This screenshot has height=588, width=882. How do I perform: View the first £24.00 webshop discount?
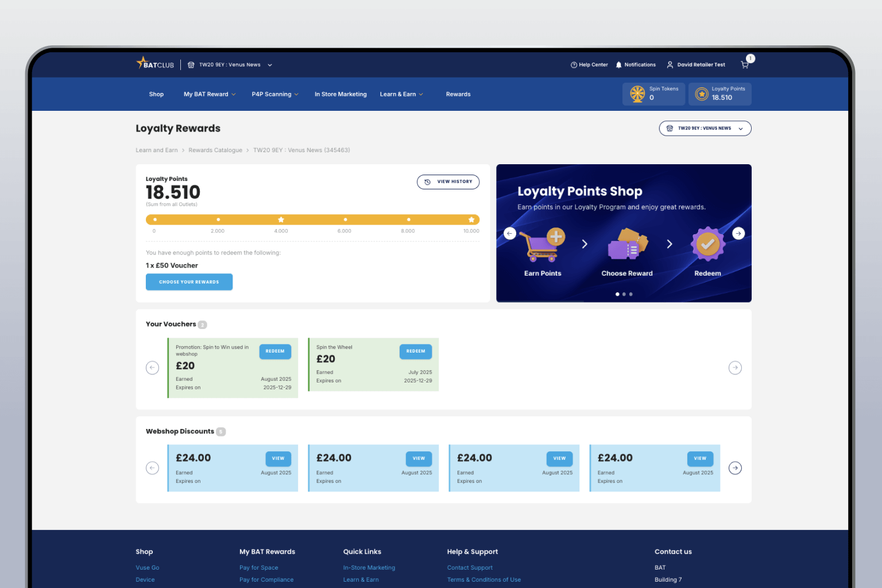[278, 459]
